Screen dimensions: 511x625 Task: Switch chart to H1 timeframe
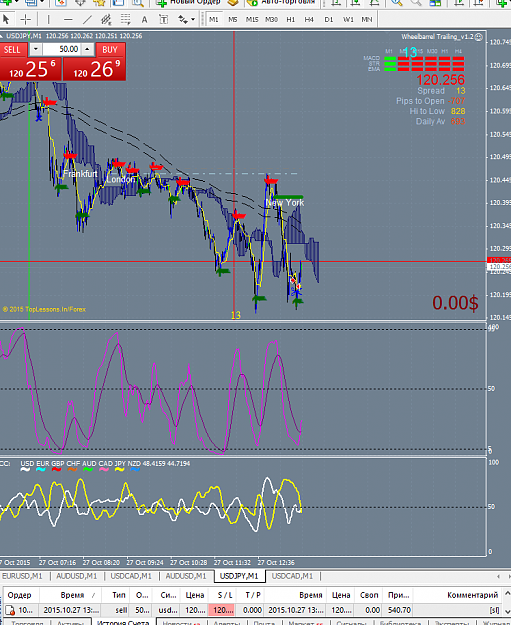[291, 19]
